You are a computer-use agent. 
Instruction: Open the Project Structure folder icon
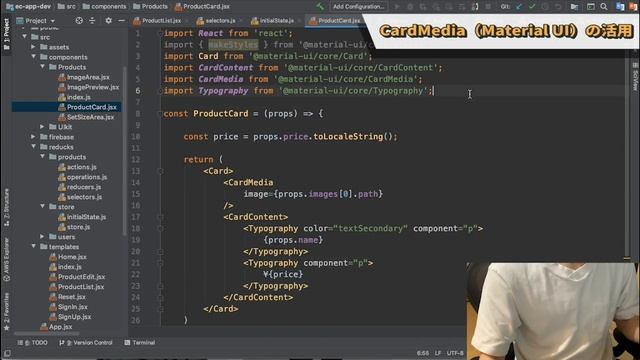coord(574,7)
